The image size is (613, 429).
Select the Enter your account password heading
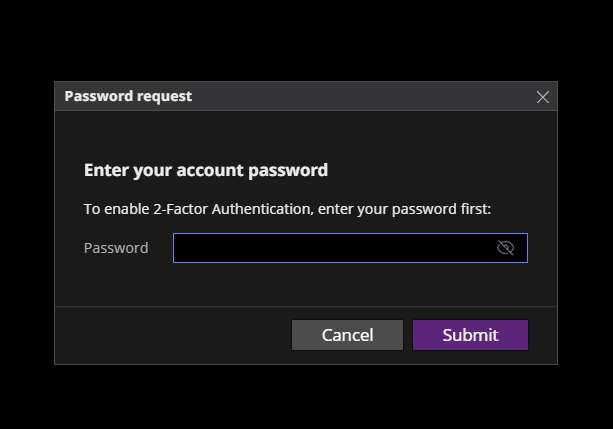click(x=206, y=170)
